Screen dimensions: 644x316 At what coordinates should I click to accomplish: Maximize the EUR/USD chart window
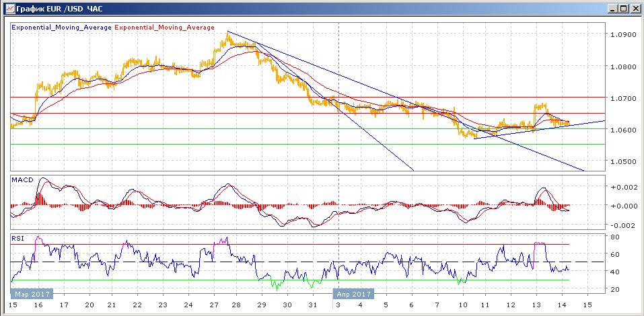tap(623, 8)
